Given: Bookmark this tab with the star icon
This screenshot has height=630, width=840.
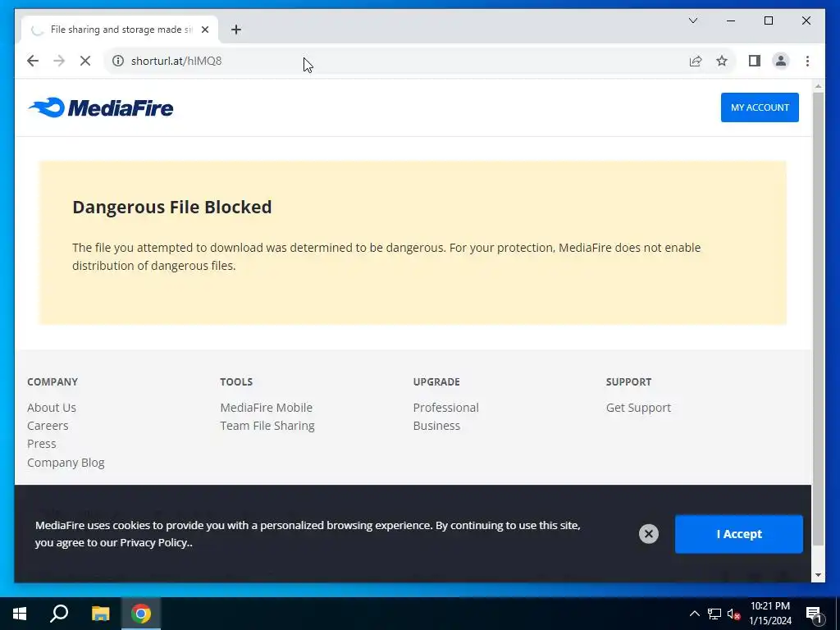Looking at the screenshot, I should (722, 61).
